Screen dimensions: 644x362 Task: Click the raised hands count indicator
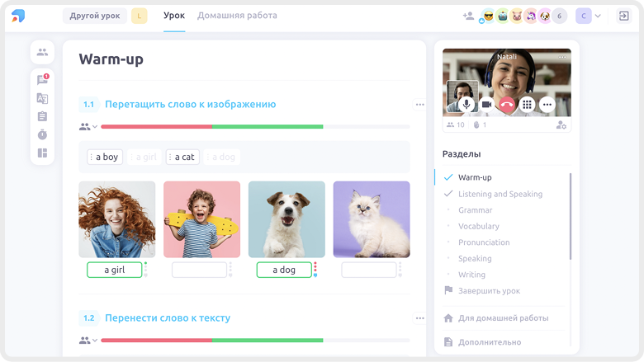click(x=480, y=125)
